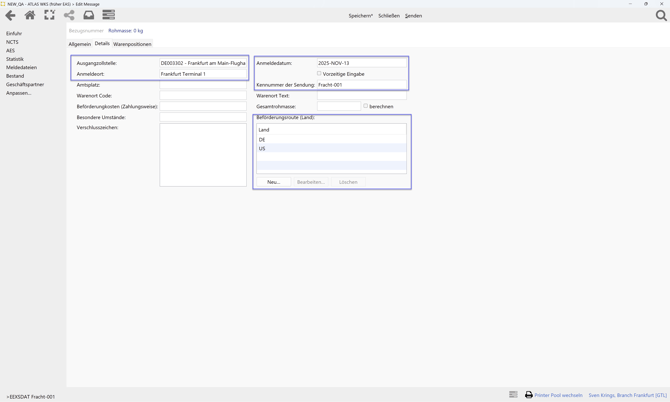Switch to the Warenpositionen tab
Screen dimensions: 670x402
132,44
